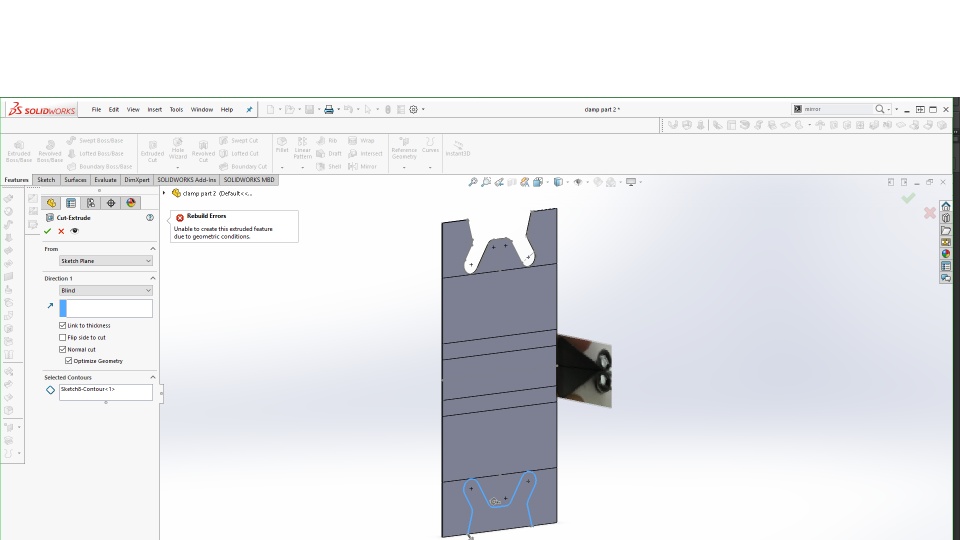Image resolution: width=960 pixels, height=540 pixels.
Task: Enable the Flip side to cut checkbox
Action: pyautogui.click(x=62, y=337)
